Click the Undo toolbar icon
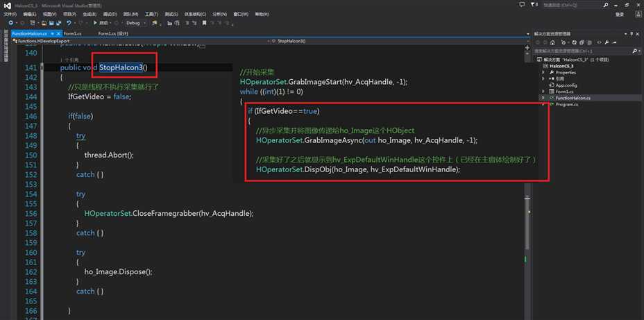Image resolution: width=644 pixels, height=320 pixels. 69,23
